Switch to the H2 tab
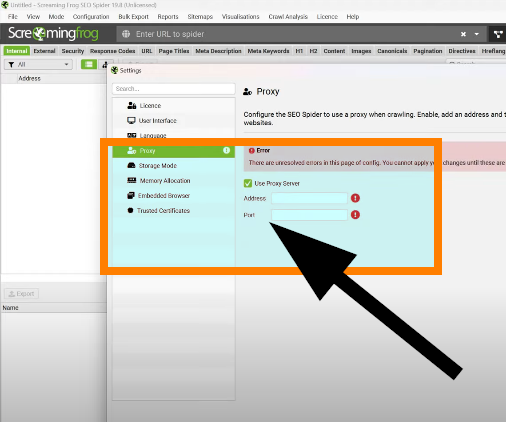The image size is (506, 422). [313, 51]
